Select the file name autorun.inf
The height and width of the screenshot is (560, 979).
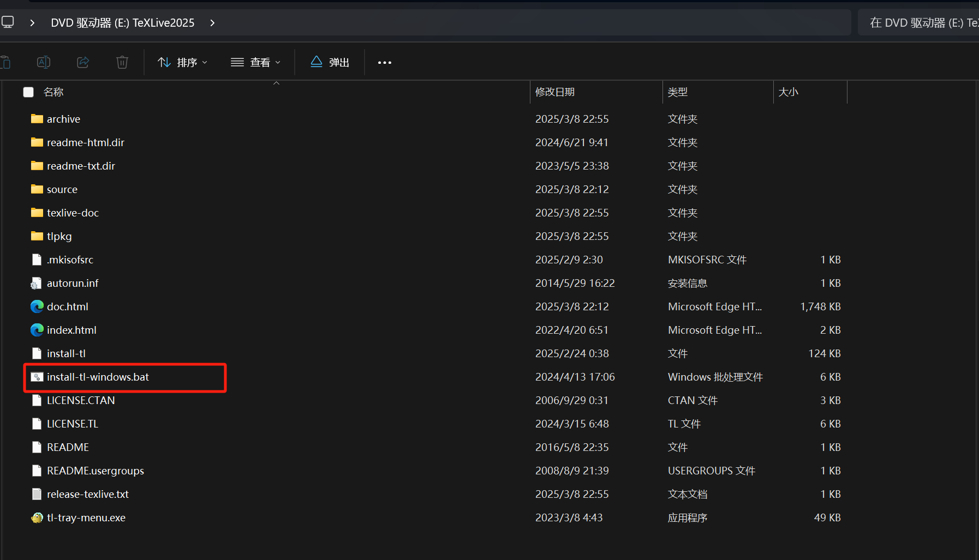pyautogui.click(x=73, y=283)
